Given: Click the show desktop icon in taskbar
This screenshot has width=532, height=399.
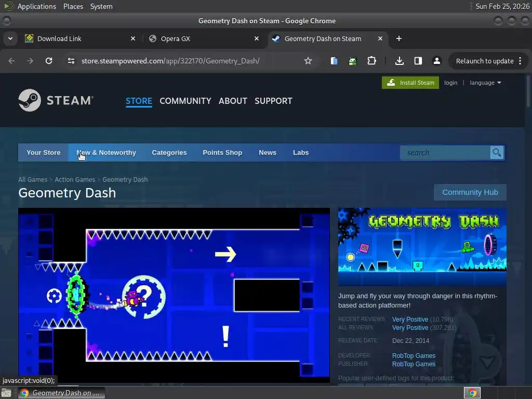Looking at the screenshot, I should (6, 393).
